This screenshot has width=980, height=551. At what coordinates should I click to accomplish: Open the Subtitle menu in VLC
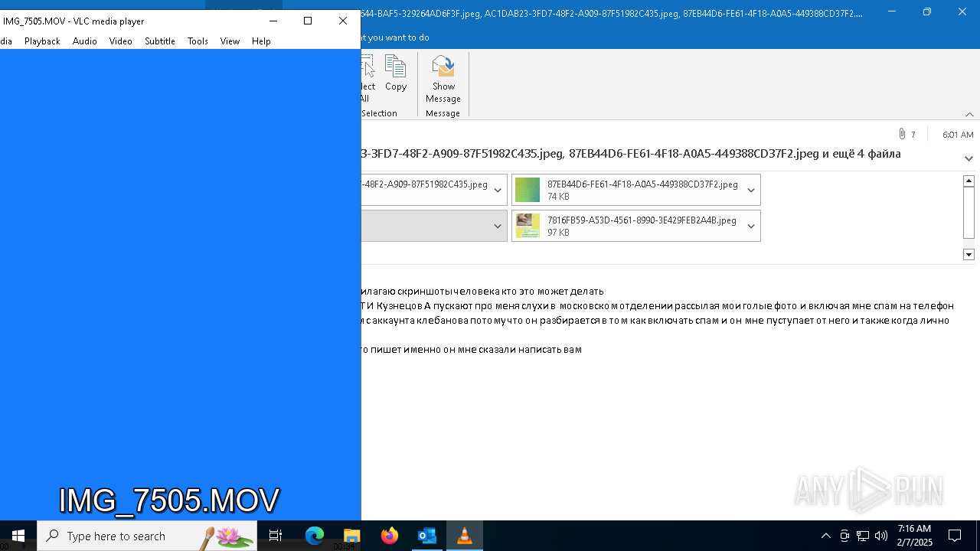tap(160, 41)
